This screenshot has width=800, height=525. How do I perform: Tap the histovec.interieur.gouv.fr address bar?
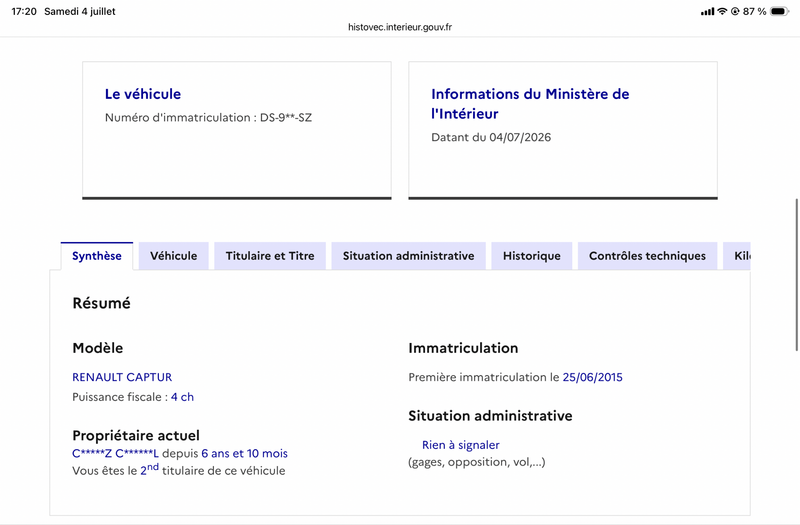[x=400, y=27]
